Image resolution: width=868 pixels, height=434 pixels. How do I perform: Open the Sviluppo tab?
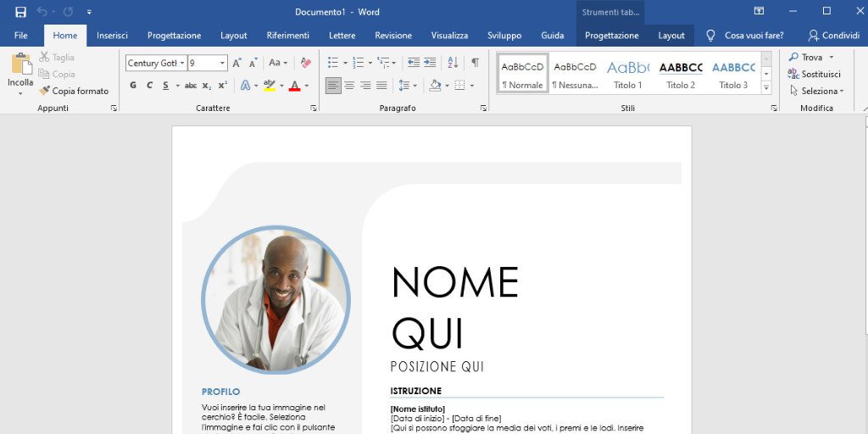(504, 36)
